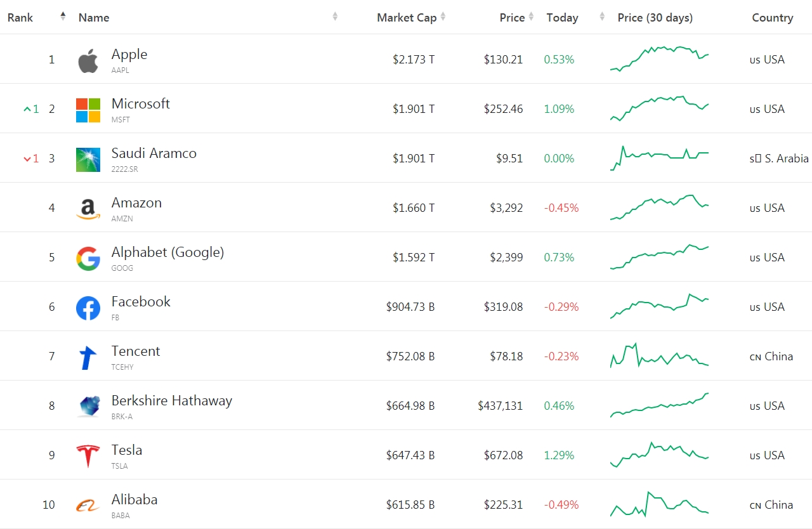The width and height of the screenshot is (812, 529).
Task: Sort by Today column arrows
Action: click(602, 16)
